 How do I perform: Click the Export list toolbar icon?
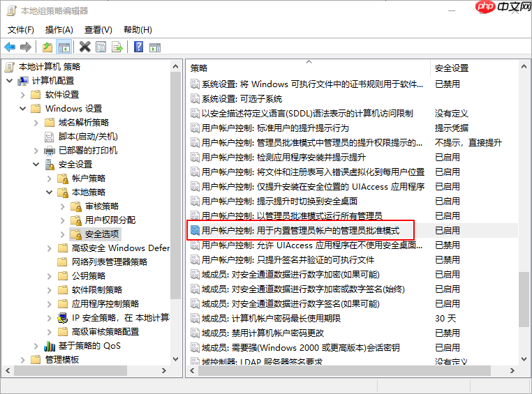(117, 47)
